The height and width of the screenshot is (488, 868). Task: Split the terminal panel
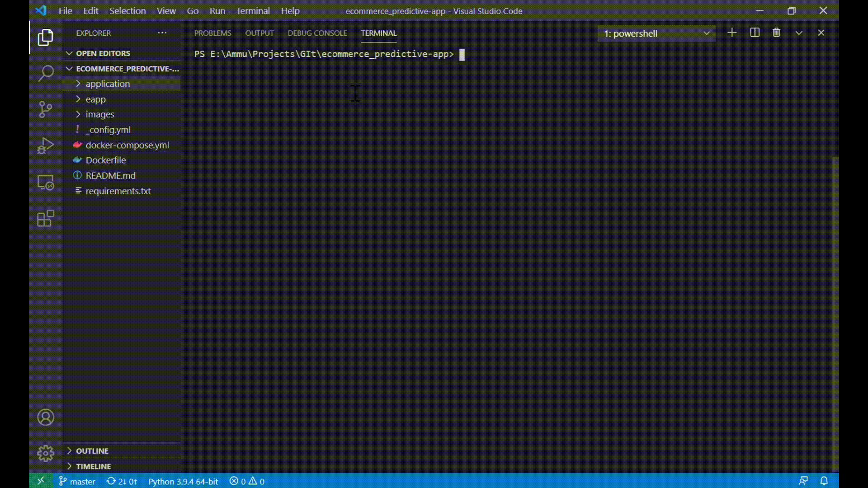tap(755, 33)
